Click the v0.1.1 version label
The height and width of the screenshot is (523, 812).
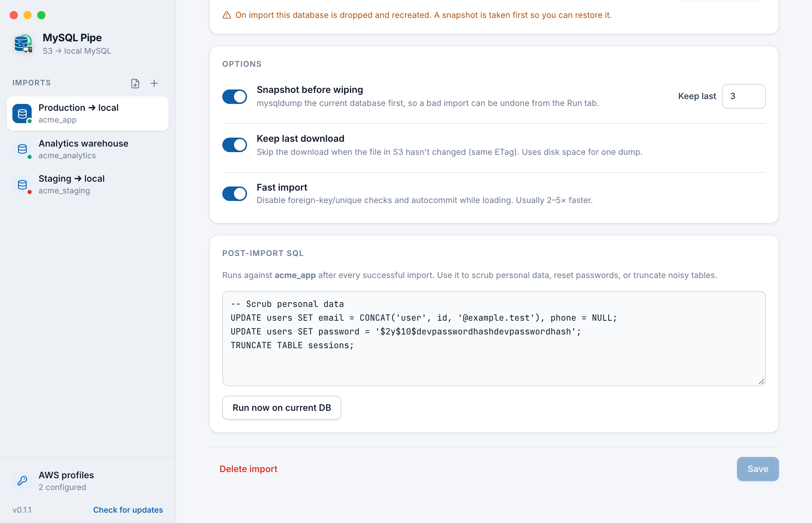(x=22, y=510)
